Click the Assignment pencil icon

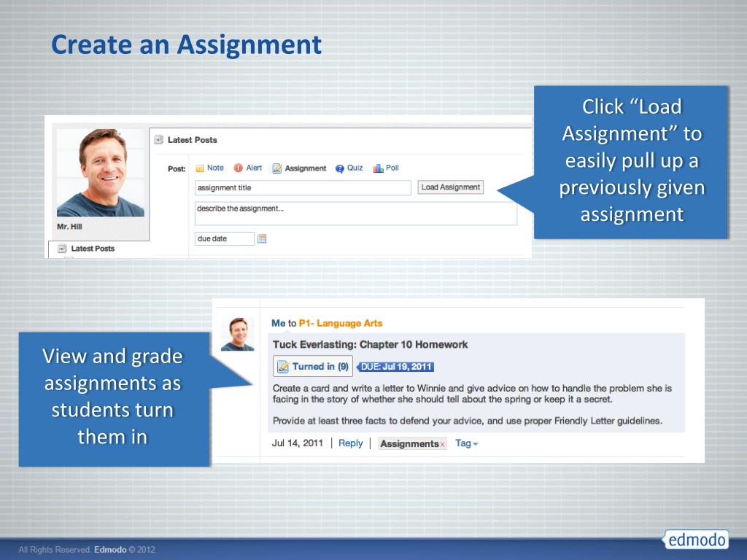pyautogui.click(x=276, y=168)
